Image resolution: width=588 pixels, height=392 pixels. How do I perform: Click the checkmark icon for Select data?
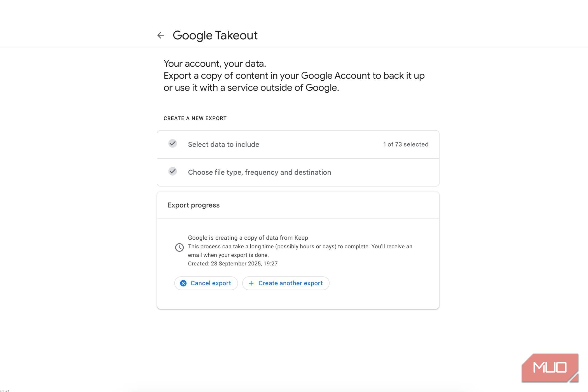[172, 144]
